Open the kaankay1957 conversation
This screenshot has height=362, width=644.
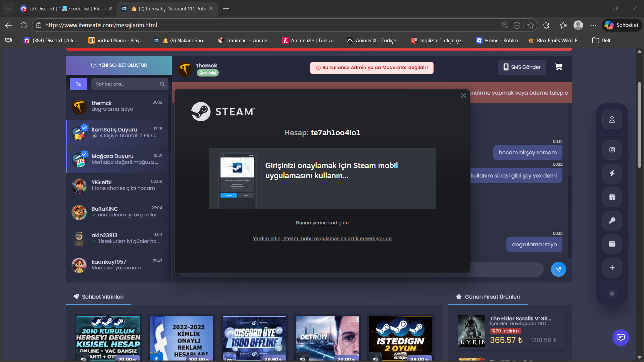coord(117,265)
